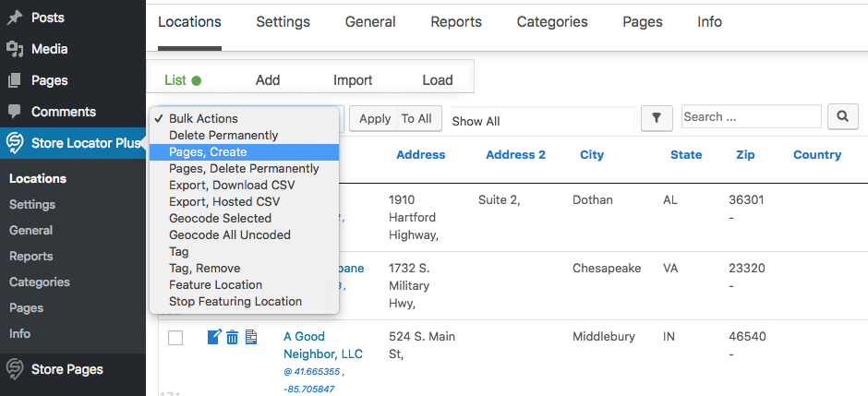The height and width of the screenshot is (396, 868).
Task: Click the Store Pages sidebar icon
Action: coord(15,369)
